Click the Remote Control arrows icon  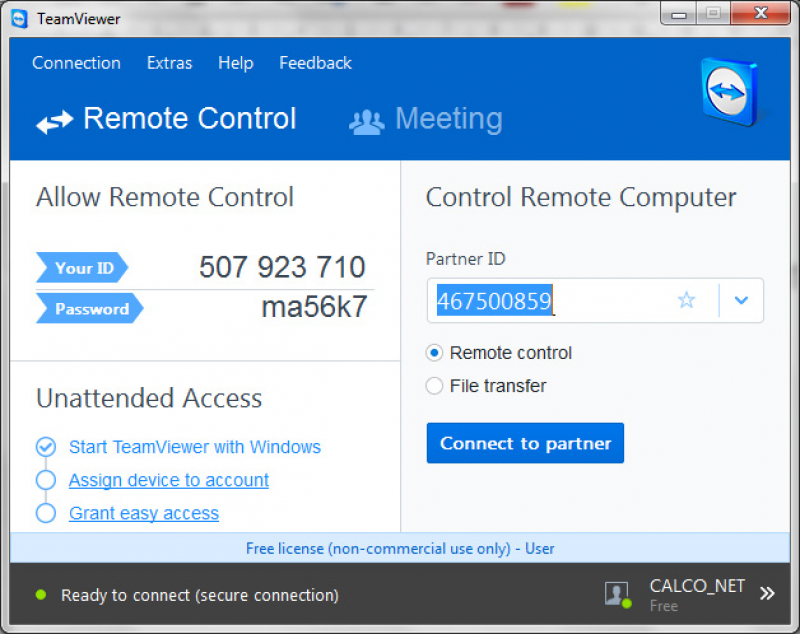coord(55,122)
